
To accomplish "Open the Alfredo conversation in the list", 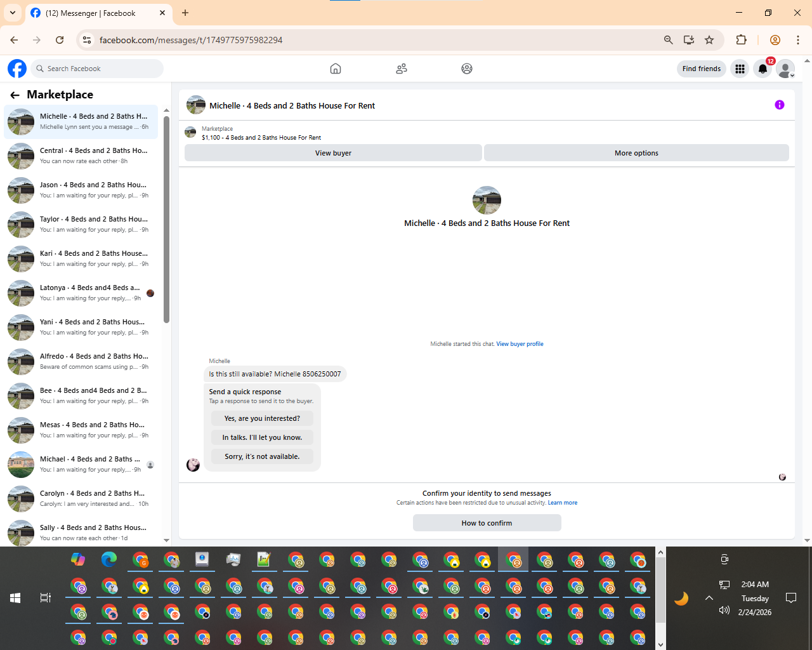I will click(81, 361).
